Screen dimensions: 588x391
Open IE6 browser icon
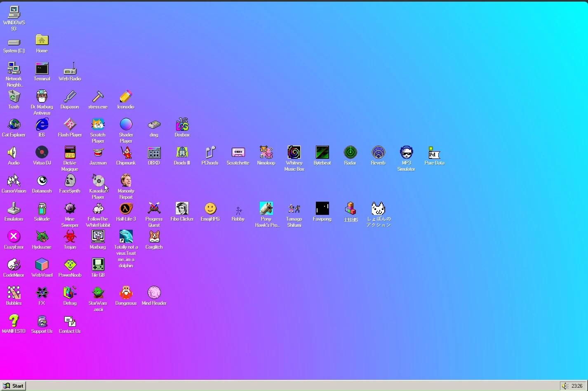pos(42,125)
